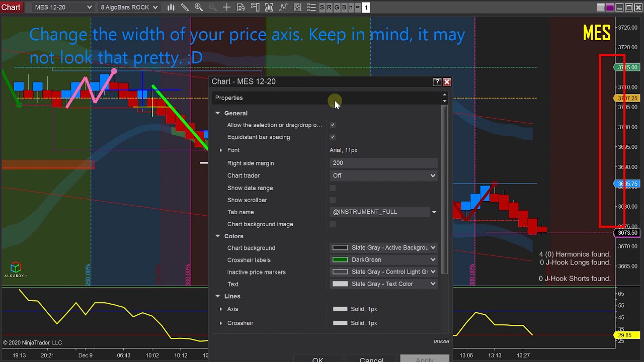Image resolution: width=644 pixels, height=362 pixels.
Task: Open the bar type candlestick icon
Action: (x=171, y=7)
